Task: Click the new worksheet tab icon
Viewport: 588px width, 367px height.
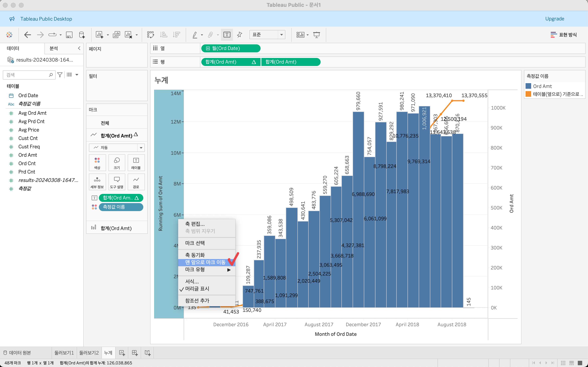Action: pyautogui.click(x=122, y=353)
